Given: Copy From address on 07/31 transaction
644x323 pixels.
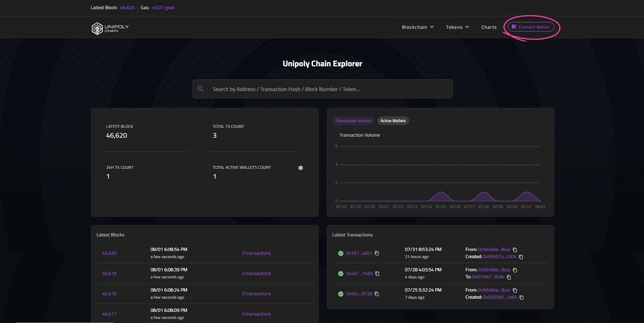Looking at the screenshot, I should pos(515,250).
